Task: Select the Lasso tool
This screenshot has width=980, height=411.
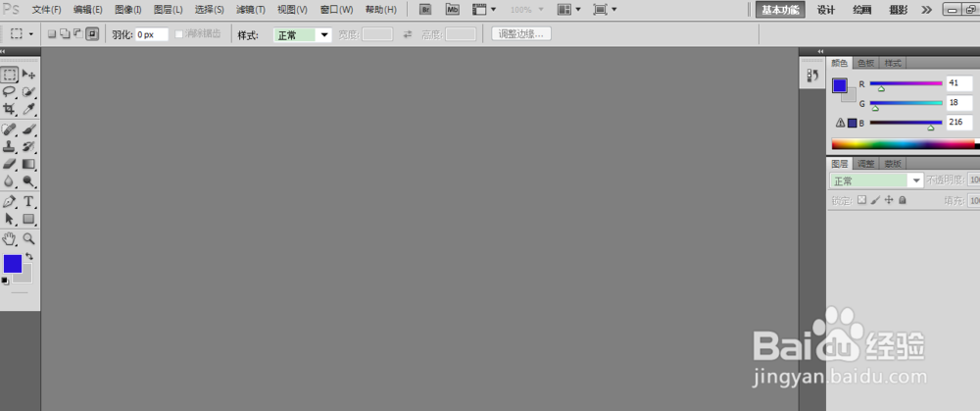Action: click(x=10, y=92)
